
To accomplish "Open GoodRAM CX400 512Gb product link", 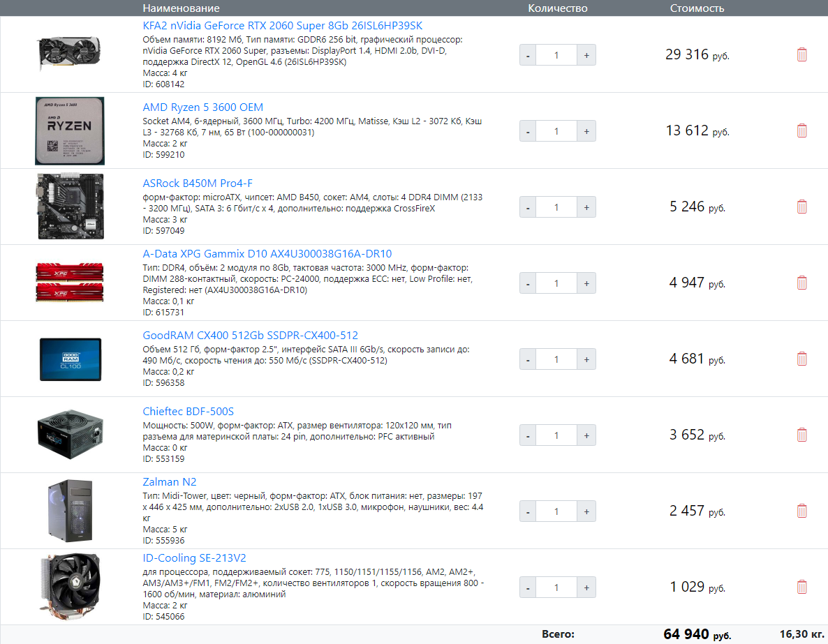I will 251,335.
